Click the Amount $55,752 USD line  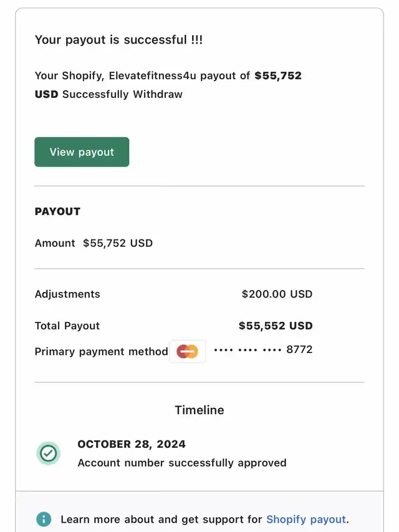[x=94, y=243]
